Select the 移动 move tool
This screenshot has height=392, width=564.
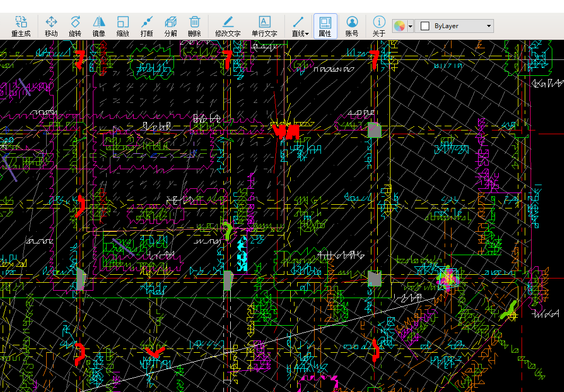pyautogui.click(x=51, y=22)
